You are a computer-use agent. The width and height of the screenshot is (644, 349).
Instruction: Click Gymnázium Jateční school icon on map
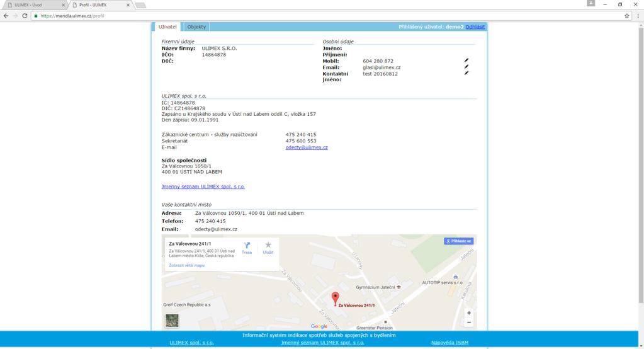pyautogui.click(x=398, y=287)
